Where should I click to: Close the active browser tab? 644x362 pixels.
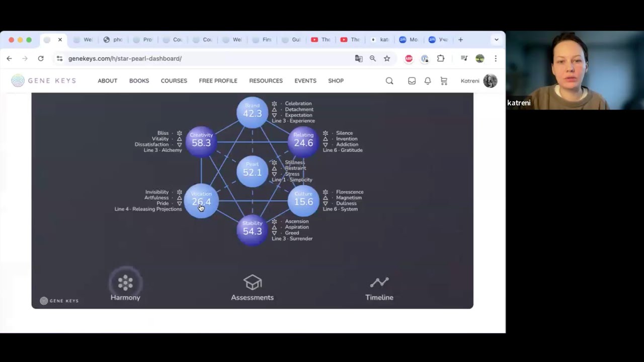pos(60,40)
